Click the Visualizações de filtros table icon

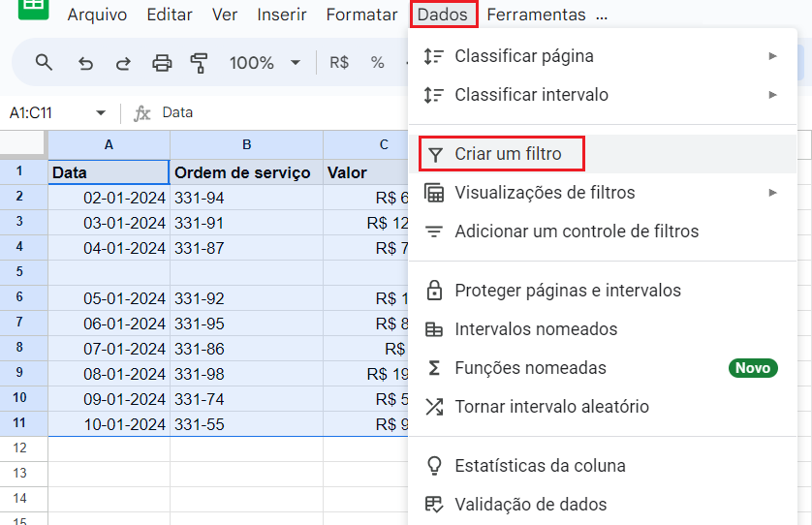(434, 193)
